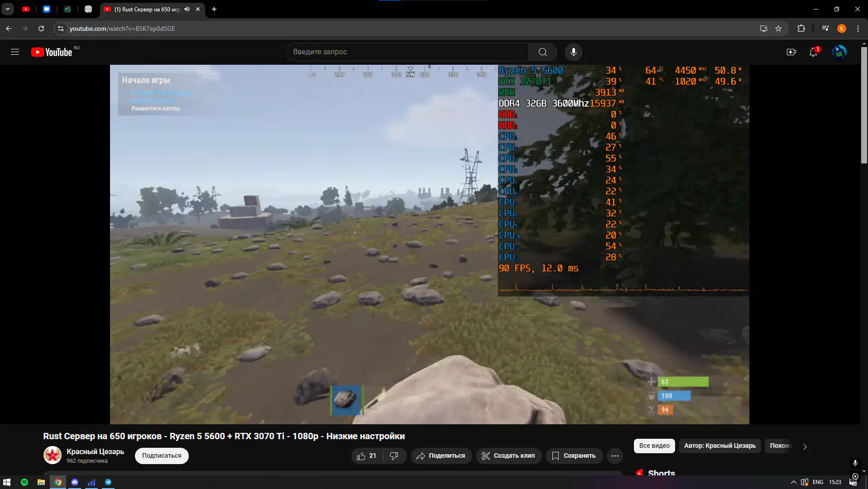Open Spotify from the taskbar
The image size is (868, 489).
point(24,482)
